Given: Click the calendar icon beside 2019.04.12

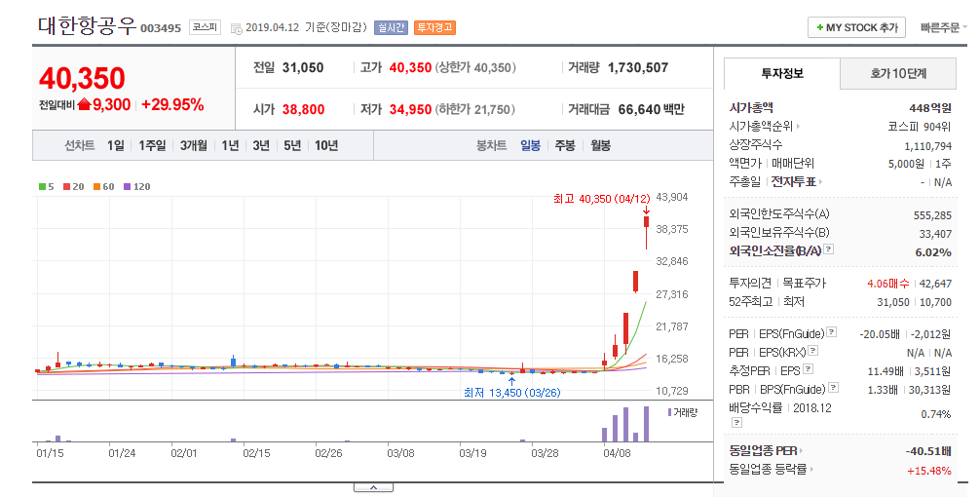Looking at the screenshot, I should pyautogui.click(x=237, y=29).
